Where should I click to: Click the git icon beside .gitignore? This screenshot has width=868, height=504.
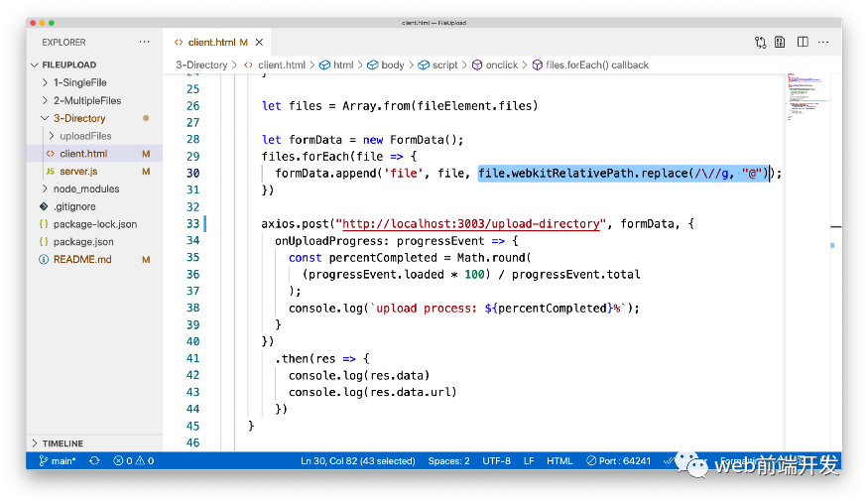44,206
